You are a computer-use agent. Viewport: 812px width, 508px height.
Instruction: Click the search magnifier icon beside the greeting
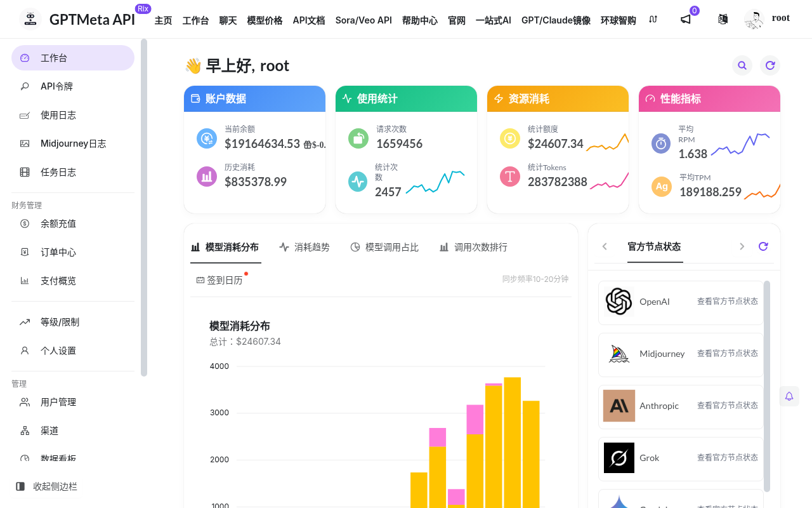point(742,65)
